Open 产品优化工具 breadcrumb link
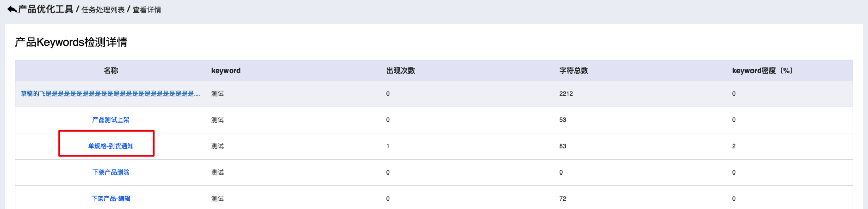This screenshot has width=868, height=209. 46,10
